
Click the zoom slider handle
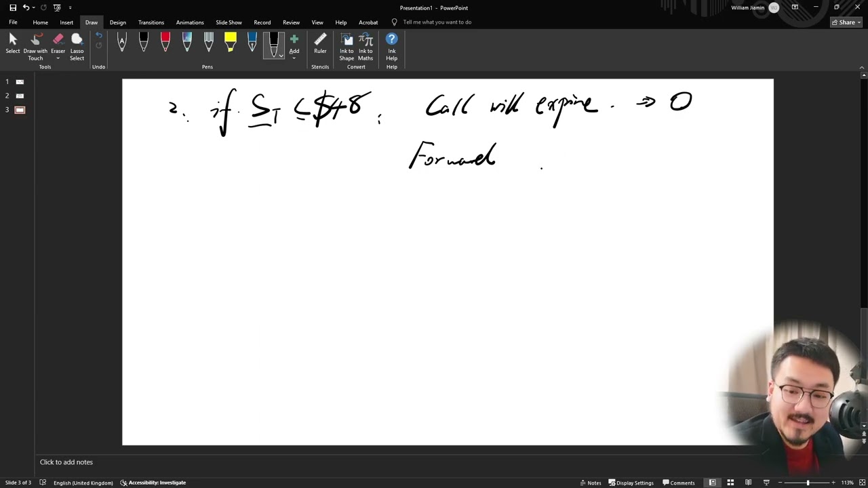pos(808,483)
